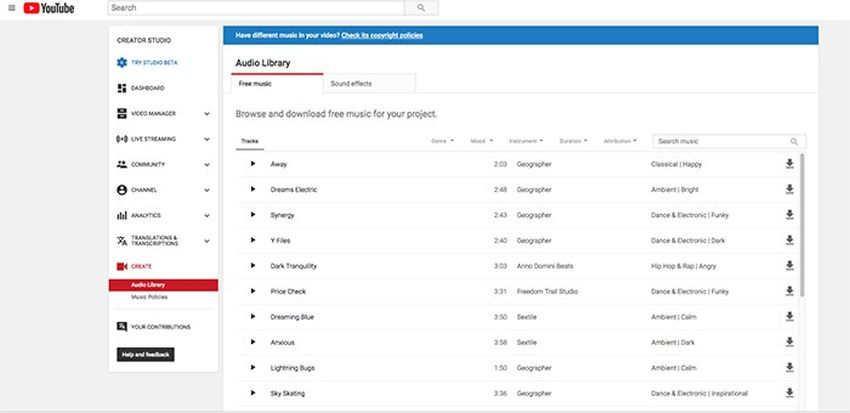
Task: Click the Channel profile icon
Action: click(x=122, y=190)
